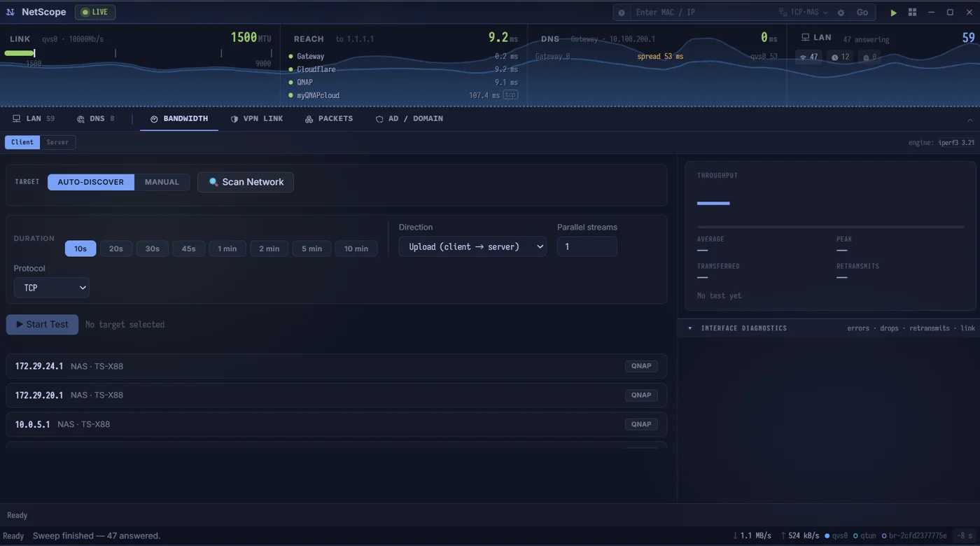Choose the 1 min duration option

click(x=227, y=248)
